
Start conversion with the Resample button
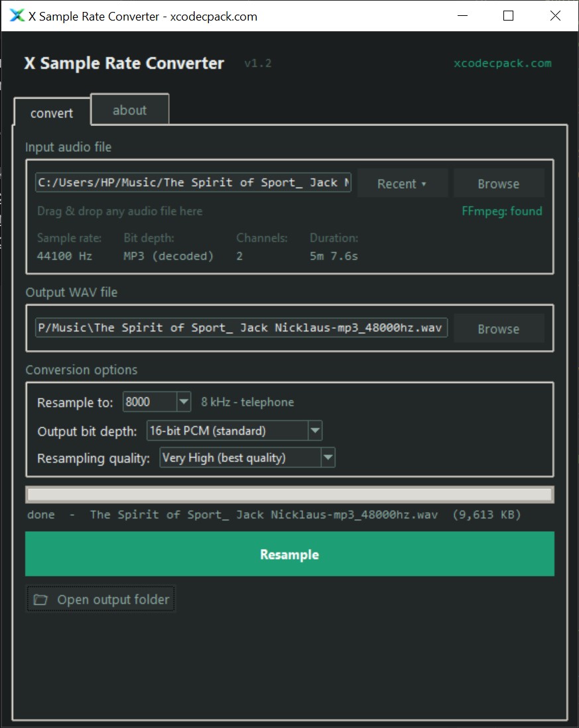tap(290, 554)
